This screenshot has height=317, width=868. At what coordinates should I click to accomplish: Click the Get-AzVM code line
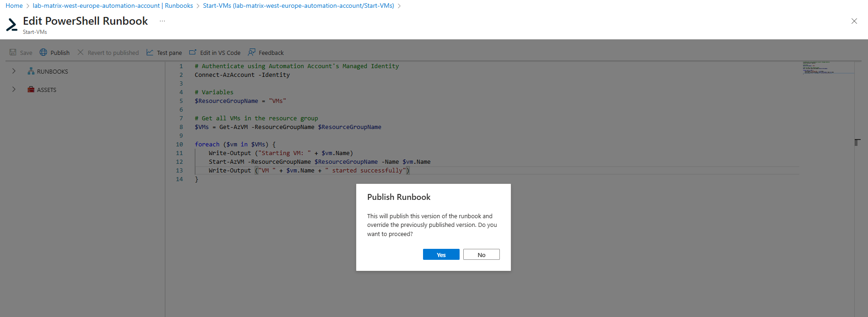(288, 127)
